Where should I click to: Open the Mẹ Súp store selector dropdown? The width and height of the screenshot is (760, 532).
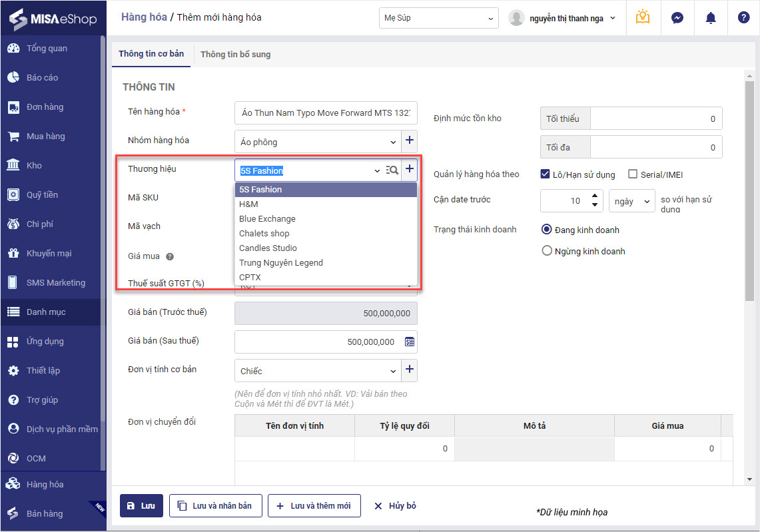coord(438,18)
